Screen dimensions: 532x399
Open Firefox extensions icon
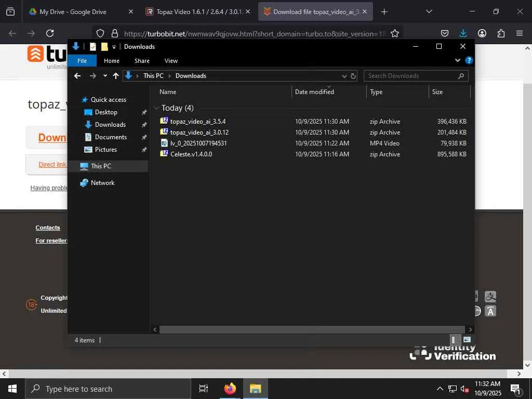pos(501,33)
